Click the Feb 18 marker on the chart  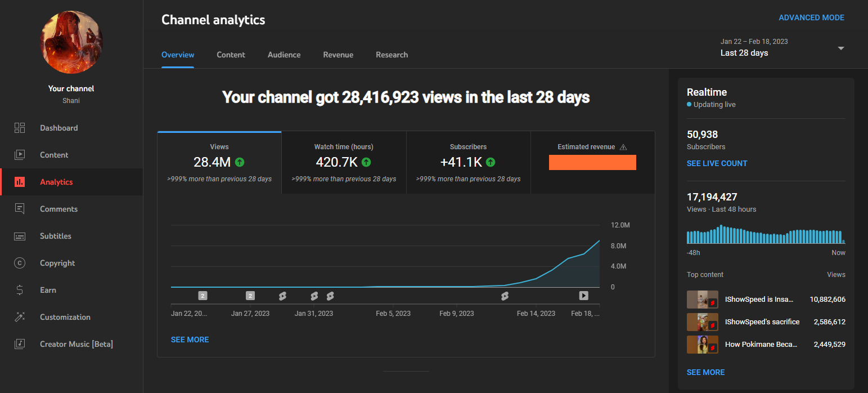583,295
